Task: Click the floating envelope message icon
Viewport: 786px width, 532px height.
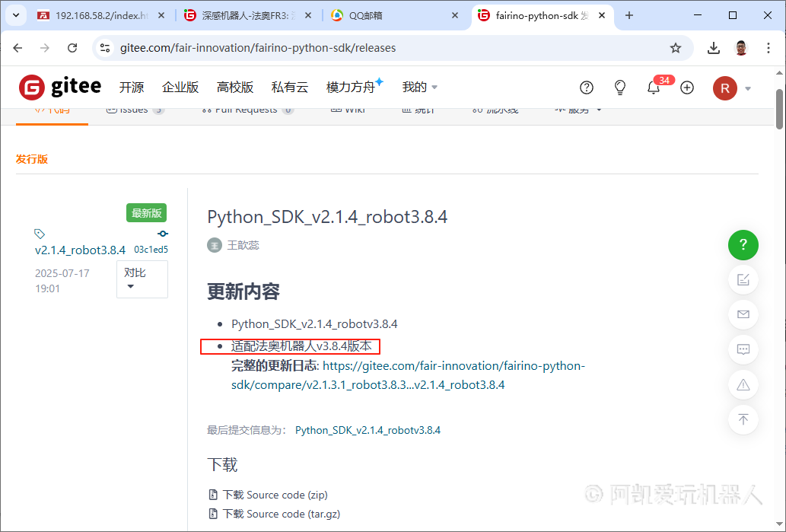Action: click(x=743, y=314)
